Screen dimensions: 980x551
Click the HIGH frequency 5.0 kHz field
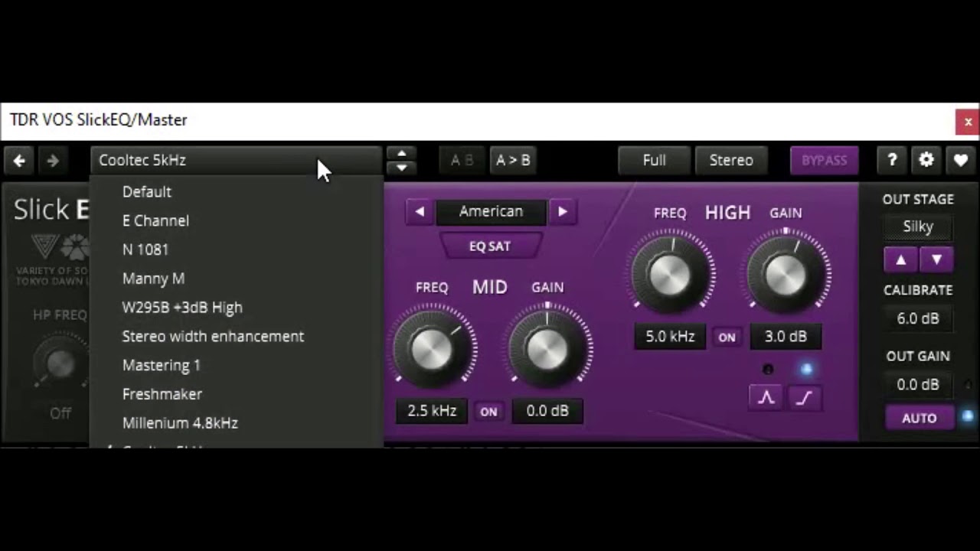(x=670, y=337)
